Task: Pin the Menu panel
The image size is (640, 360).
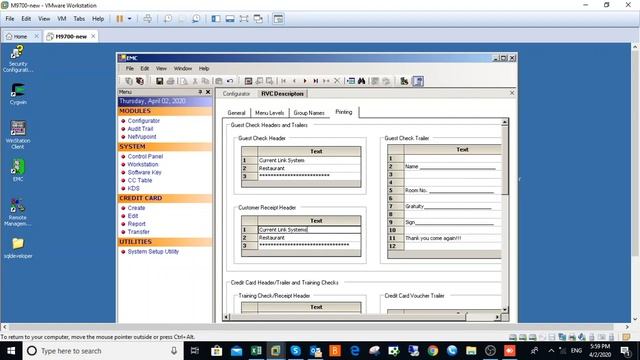Action: [200, 92]
